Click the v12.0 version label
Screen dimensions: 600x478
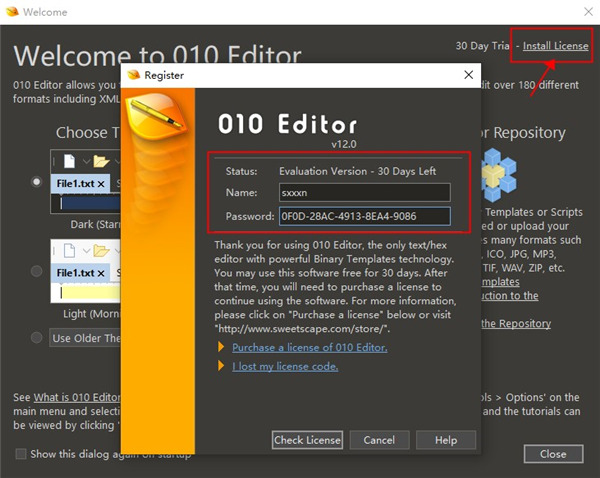344,144
